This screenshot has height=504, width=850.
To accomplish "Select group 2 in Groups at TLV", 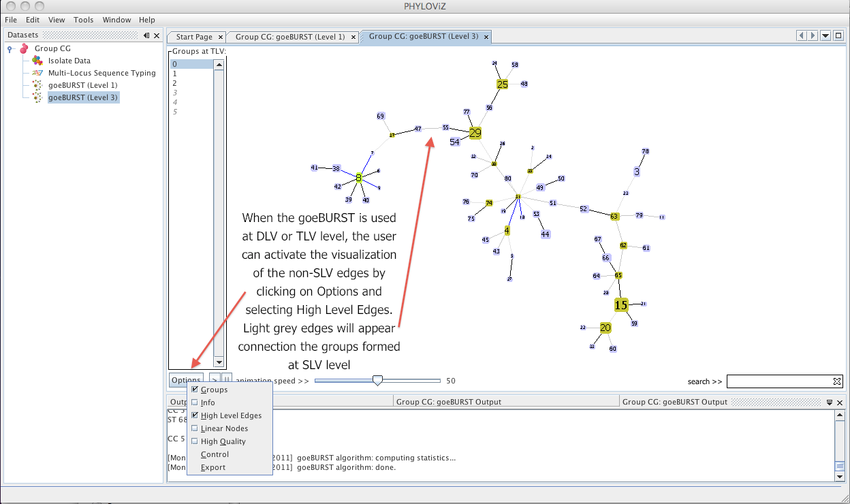I will [191, 83].
